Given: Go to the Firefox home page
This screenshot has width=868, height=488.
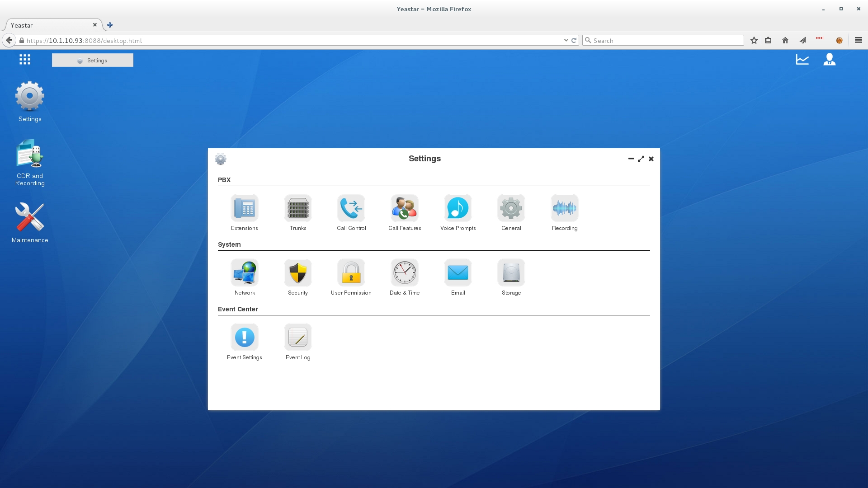Looking at the screenshot, I should [785, 40].
